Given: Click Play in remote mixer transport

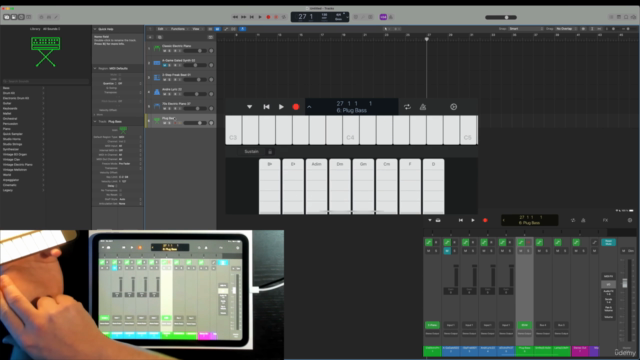Looking at the screenshot, I should pyautogui.click(x=473, y=220).
